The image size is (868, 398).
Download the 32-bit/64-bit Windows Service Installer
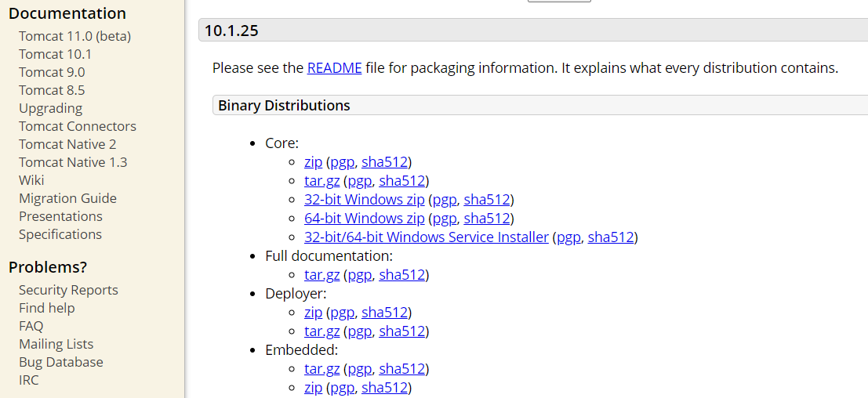[426, 237]
